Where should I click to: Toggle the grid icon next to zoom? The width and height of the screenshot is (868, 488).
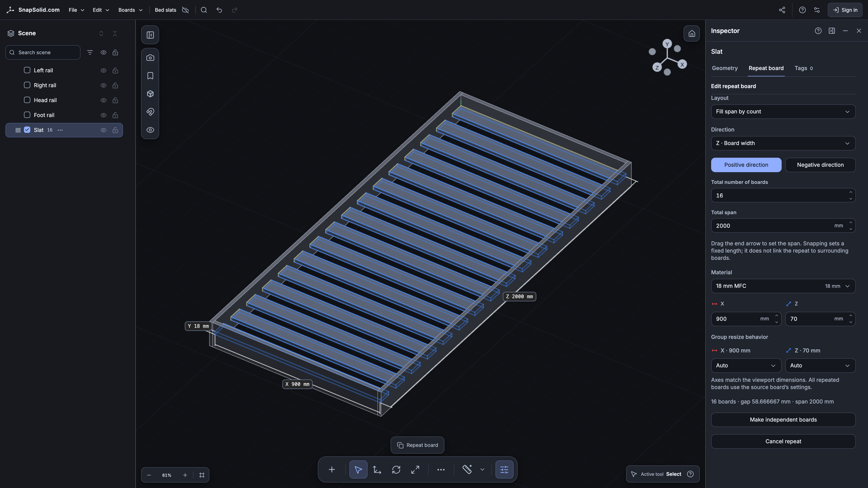pos(202,475)
